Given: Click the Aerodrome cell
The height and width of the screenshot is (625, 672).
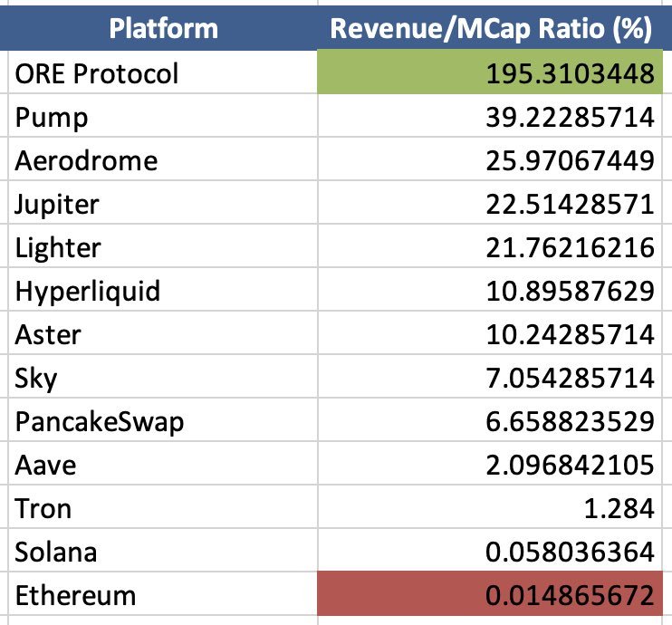Looking at the screenshot, I should (x=163, y=159).
